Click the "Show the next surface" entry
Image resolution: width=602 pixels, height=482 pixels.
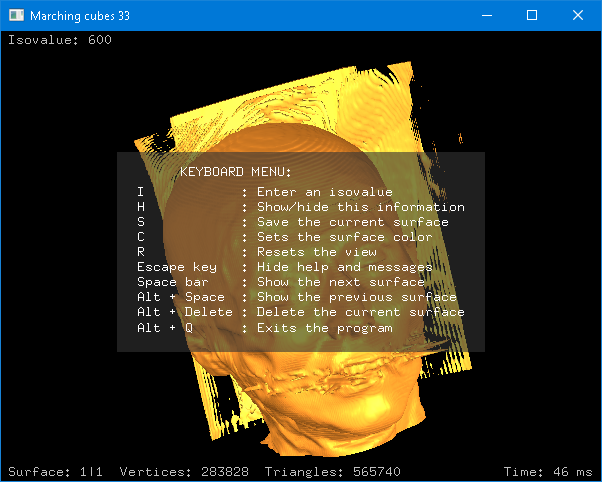[340, 282]
